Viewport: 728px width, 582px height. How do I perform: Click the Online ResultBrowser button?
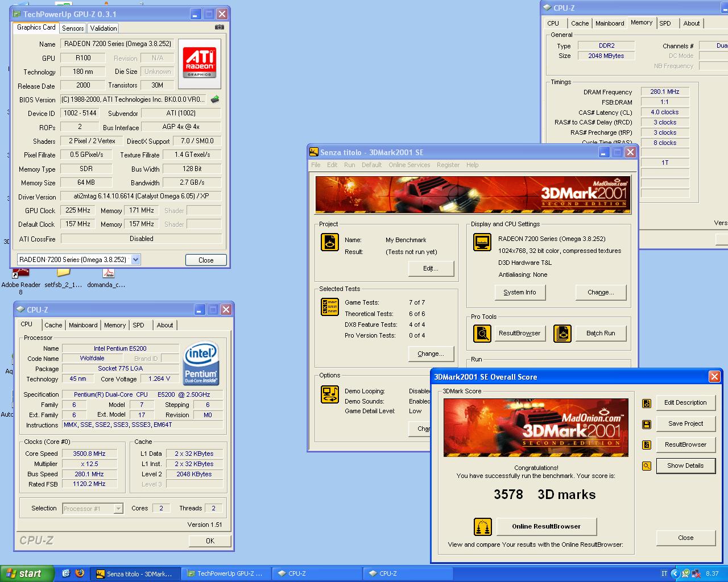coord(547,526)
